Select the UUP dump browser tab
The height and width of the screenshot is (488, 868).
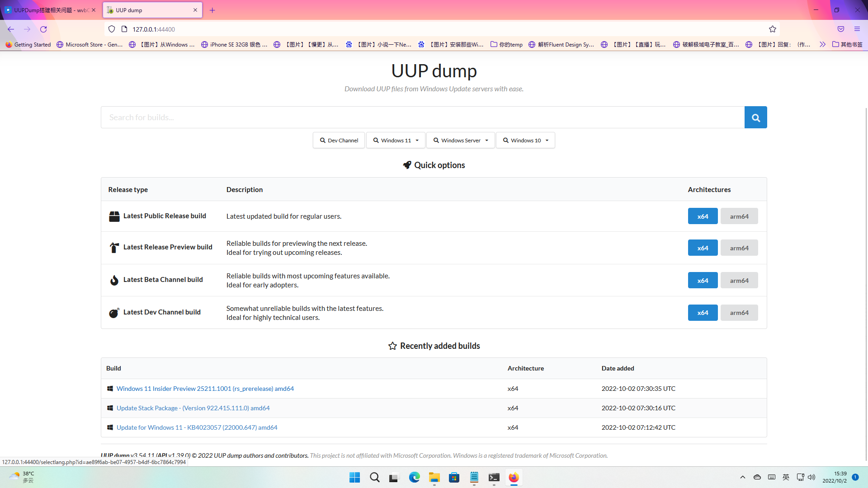coord(152,10)
